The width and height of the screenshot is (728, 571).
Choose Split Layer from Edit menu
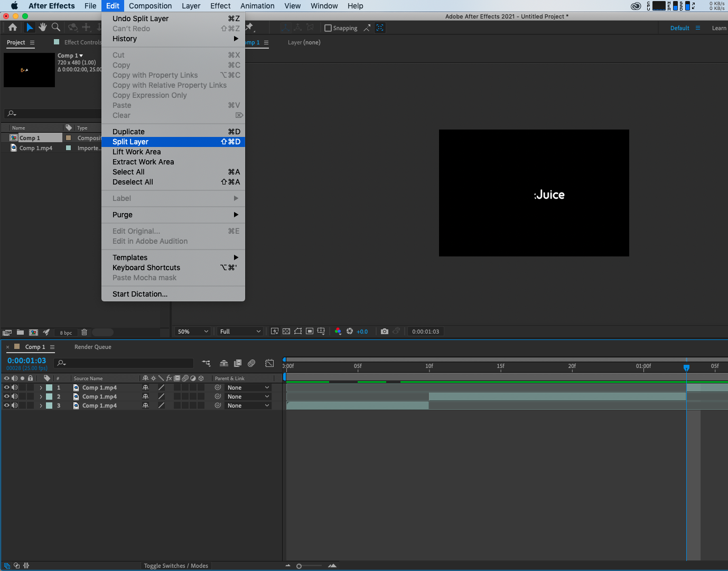pyautogui.click(x=130, y=142)
